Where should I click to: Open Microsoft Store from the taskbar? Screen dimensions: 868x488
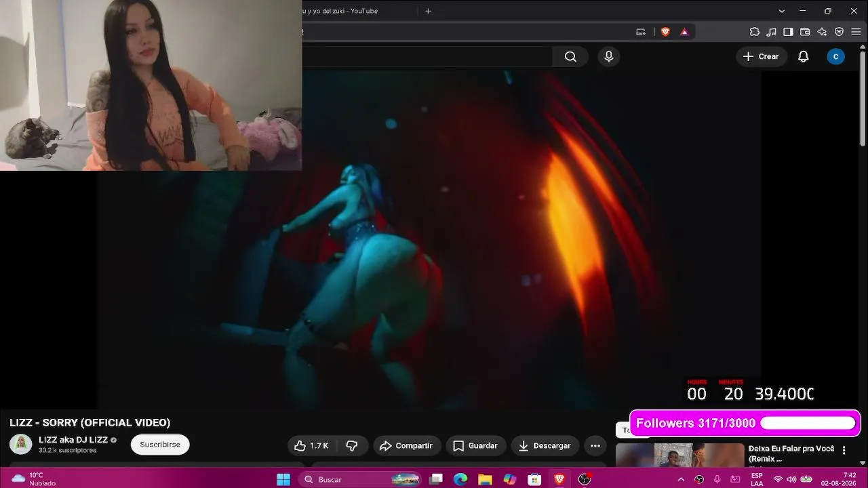[534, 480]
